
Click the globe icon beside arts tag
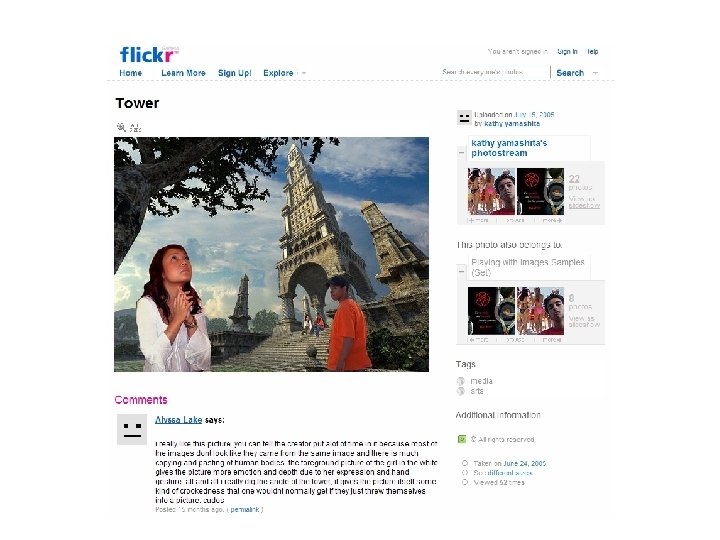[x=461, y=391]
